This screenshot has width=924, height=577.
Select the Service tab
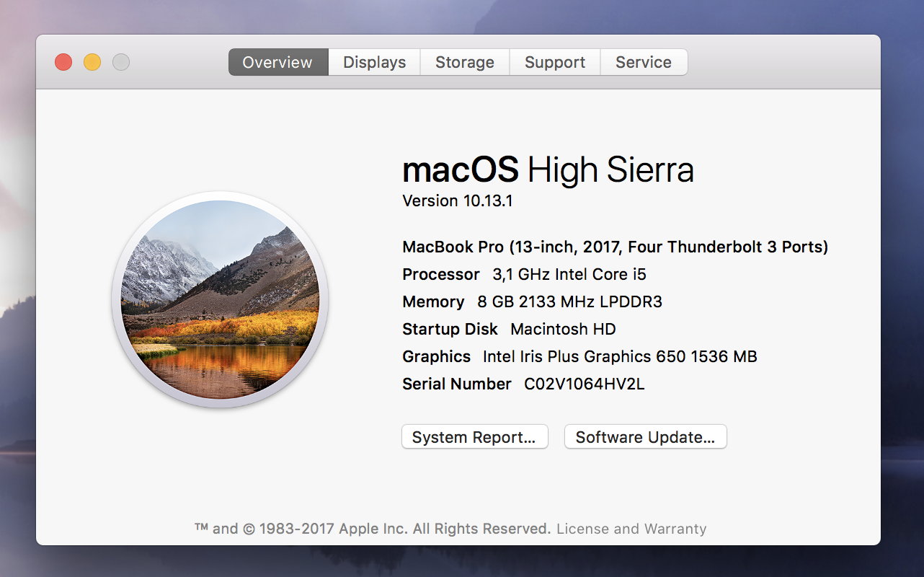[x=644, y=62]
